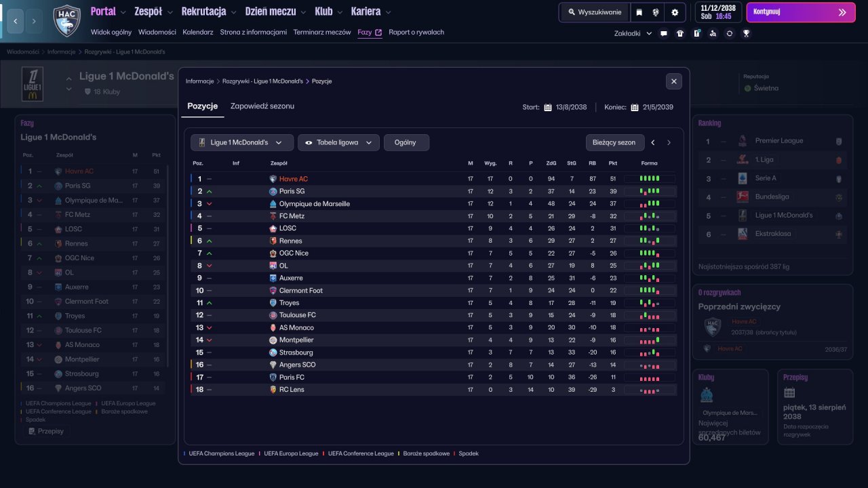Open the Tabela ligowa view dropdown
Screen dimensions: 868x488
pyautogui.click(x=338, y=142)
